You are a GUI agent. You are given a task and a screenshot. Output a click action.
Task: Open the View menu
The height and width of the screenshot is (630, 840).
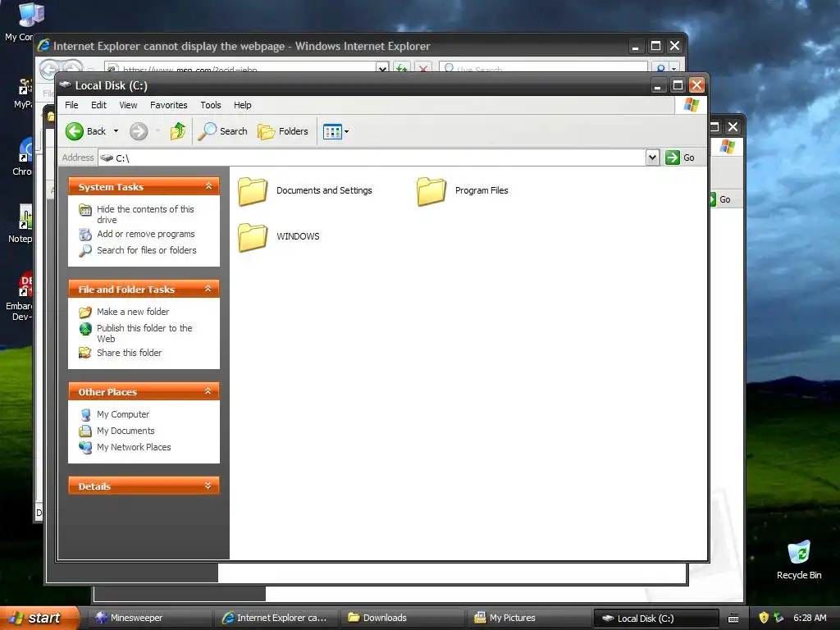(128, 105)
